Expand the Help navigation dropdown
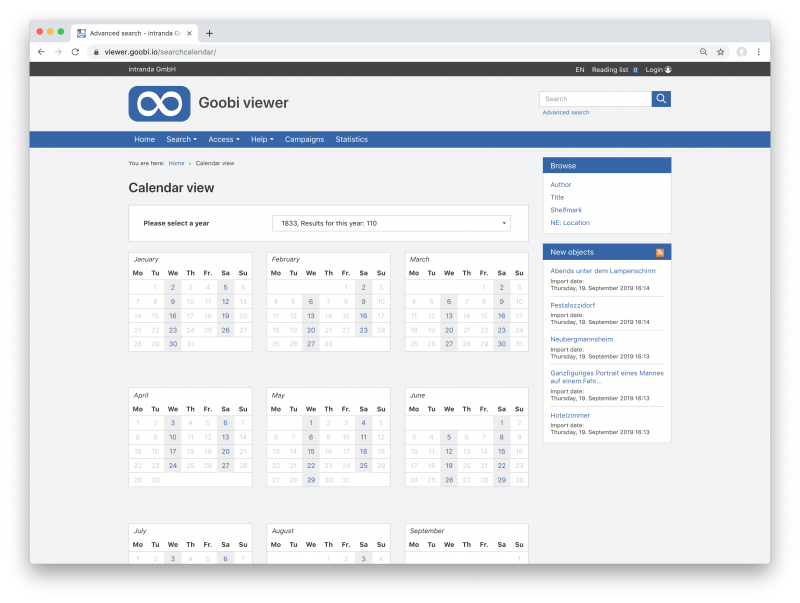 click(x=261, y=139)
